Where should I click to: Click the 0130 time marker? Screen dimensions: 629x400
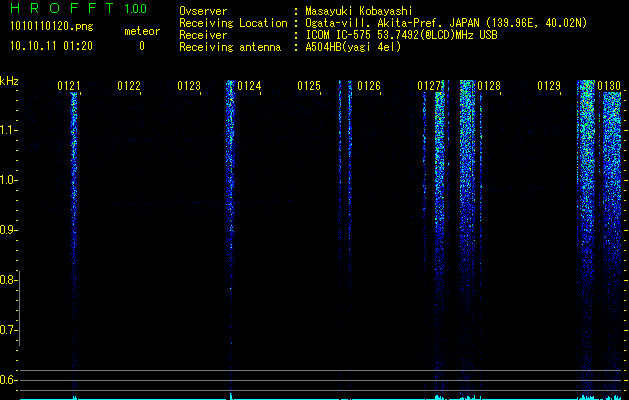click(x=609, y=86)
